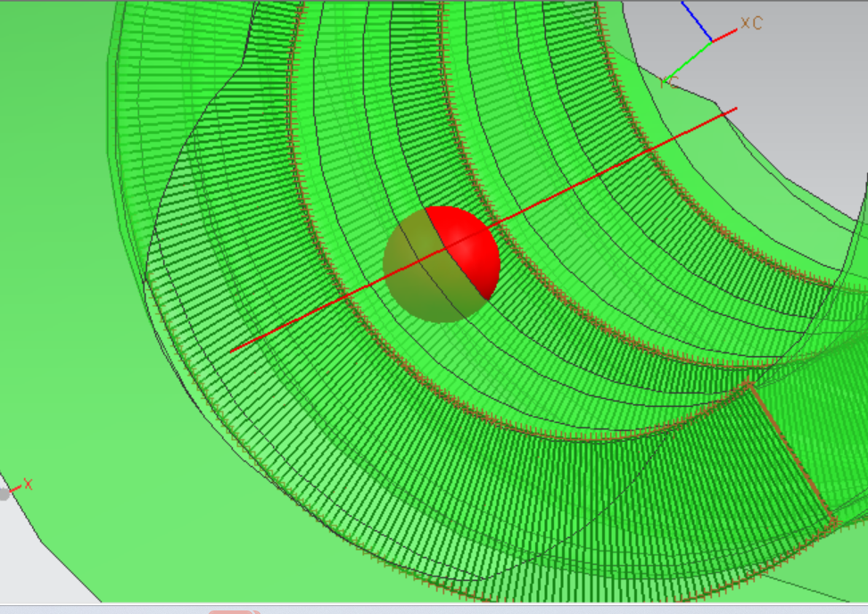Click the faint YC axis label
Viewport: 868px width, 614px height.
coord(669,83)
